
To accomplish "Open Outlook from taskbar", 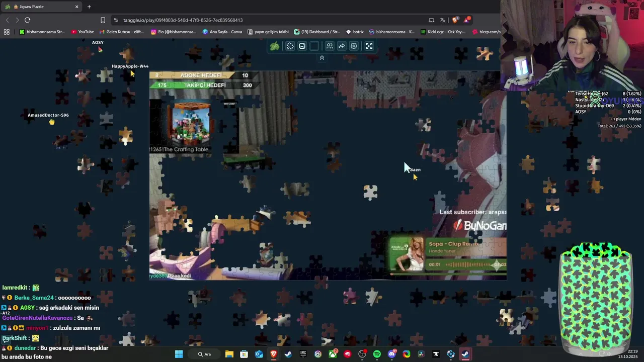I will coord(259,354).
